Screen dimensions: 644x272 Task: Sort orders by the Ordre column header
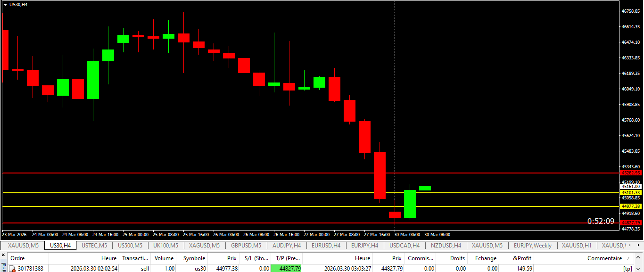click(28, 258)
